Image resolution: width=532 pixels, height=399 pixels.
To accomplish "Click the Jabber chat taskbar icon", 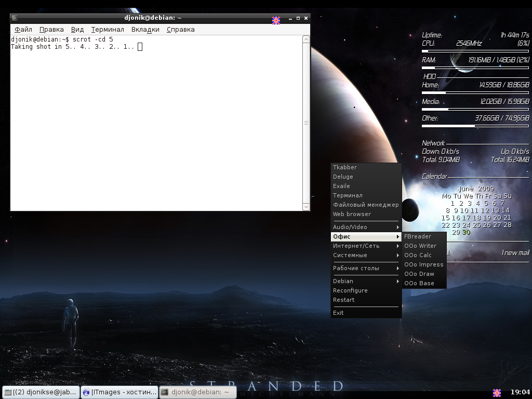I will coord(8,392).
